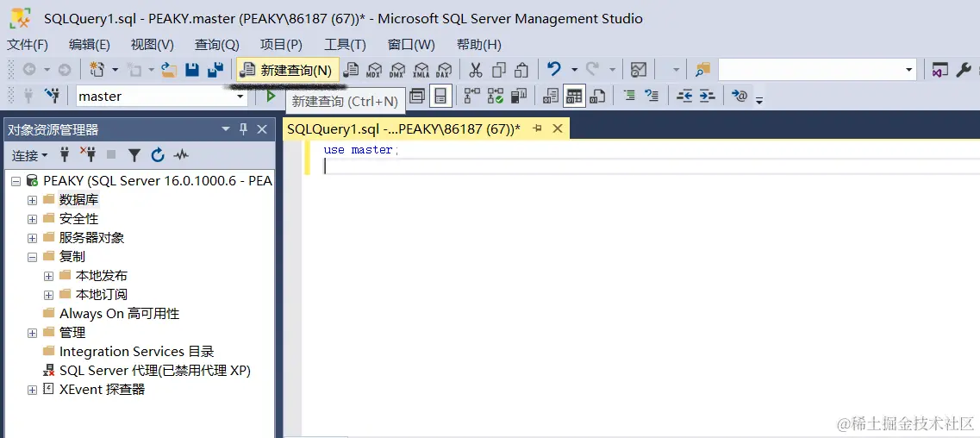
Task: Decrease the line indent
Action: click(x=684, y=96)
